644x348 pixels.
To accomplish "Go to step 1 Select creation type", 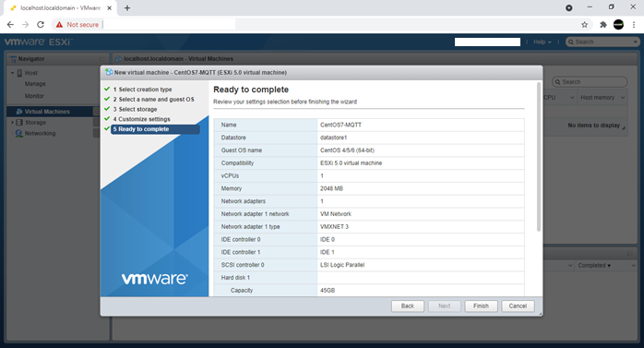I will (142, 90).
